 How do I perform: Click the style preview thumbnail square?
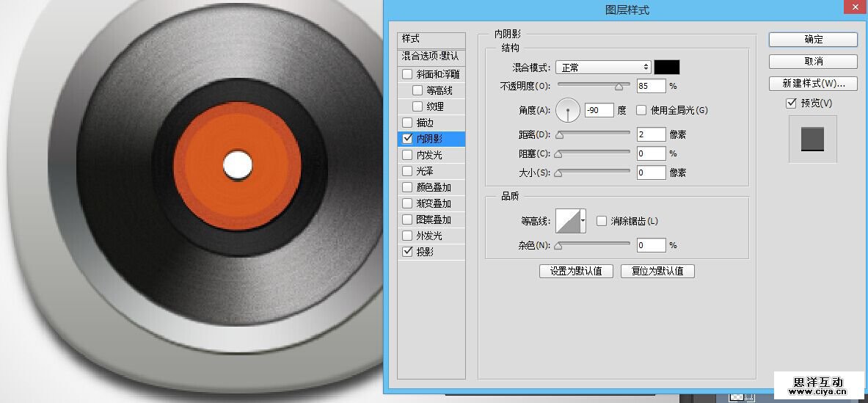(x=812, y=139)
